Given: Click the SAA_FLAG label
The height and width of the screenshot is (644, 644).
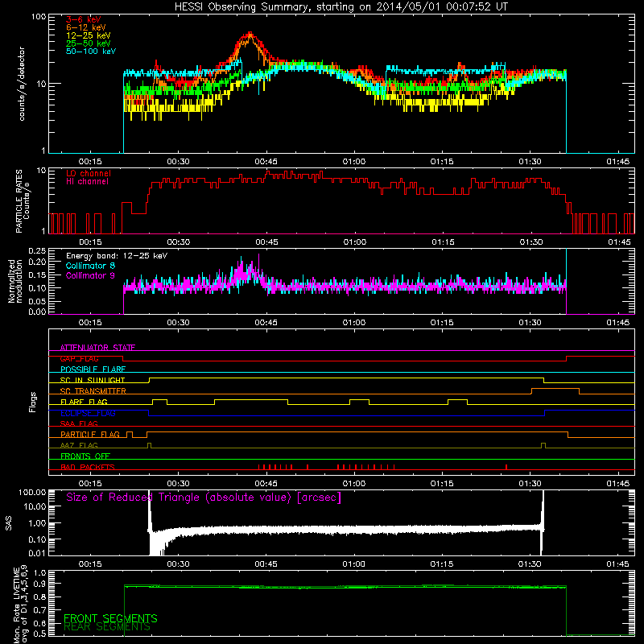Looking at the screenshot, I should [79, 423].
